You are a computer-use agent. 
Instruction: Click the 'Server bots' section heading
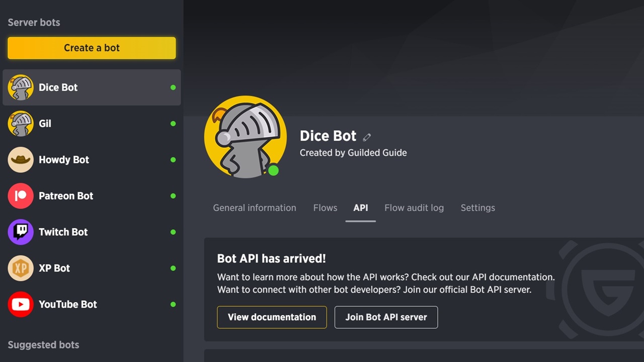tap(34, 23)
